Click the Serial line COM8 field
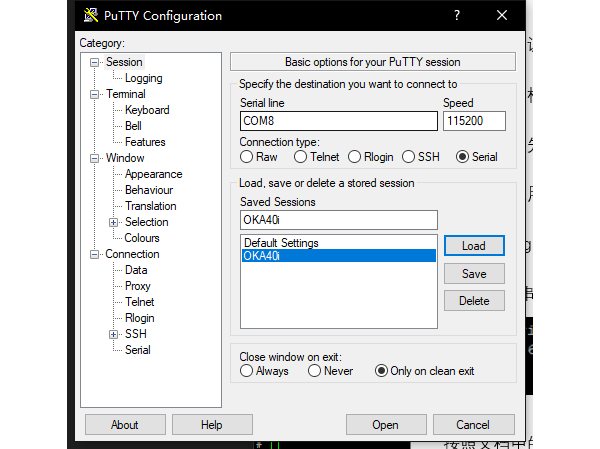This screenshot has width=600, height=449. 338,121
